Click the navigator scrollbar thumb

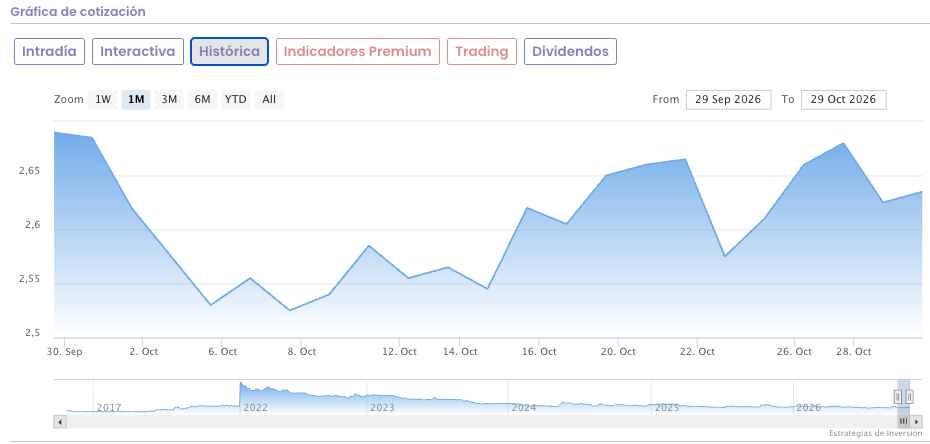click(x=903, y=421)
